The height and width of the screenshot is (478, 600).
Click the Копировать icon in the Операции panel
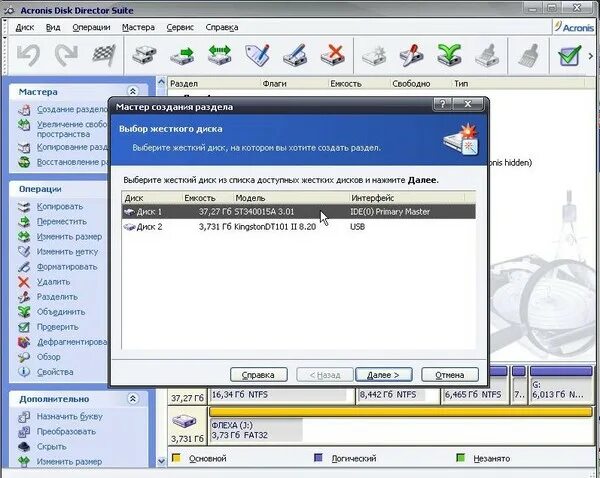point(24,207)
